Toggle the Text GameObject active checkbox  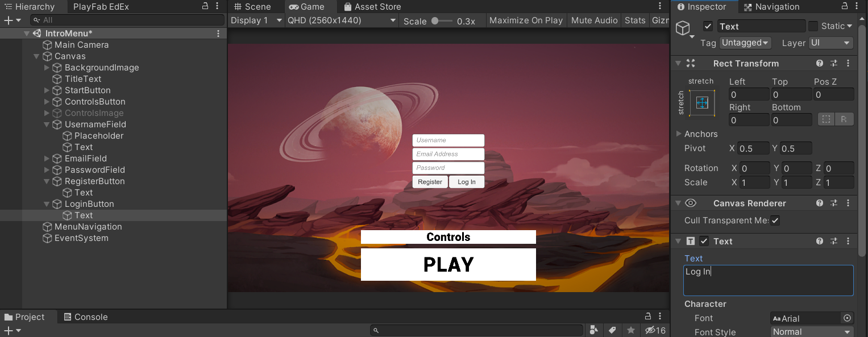point(708,26)
